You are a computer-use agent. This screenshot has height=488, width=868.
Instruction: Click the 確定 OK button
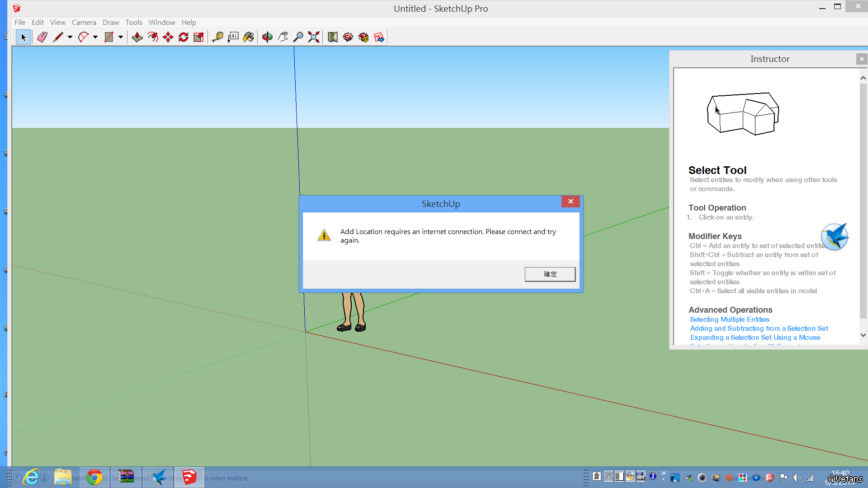click(550, 274)
